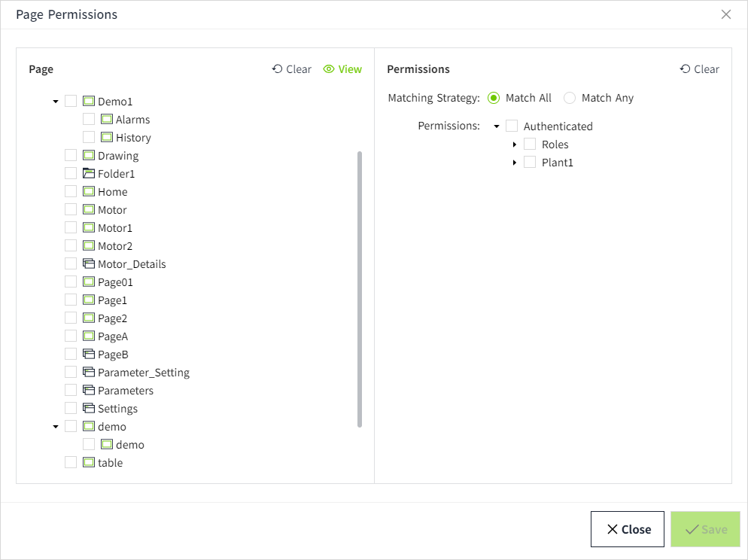
Task: Click the page icon next to Drawing
Action: tap(89, 156)
